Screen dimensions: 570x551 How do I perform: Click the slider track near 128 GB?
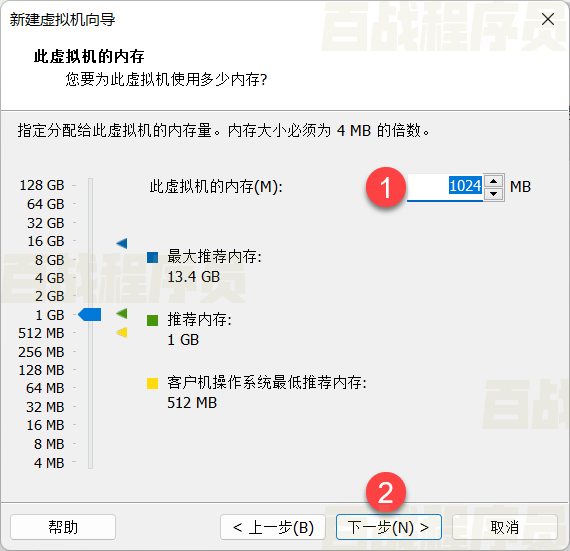[90, 185]
